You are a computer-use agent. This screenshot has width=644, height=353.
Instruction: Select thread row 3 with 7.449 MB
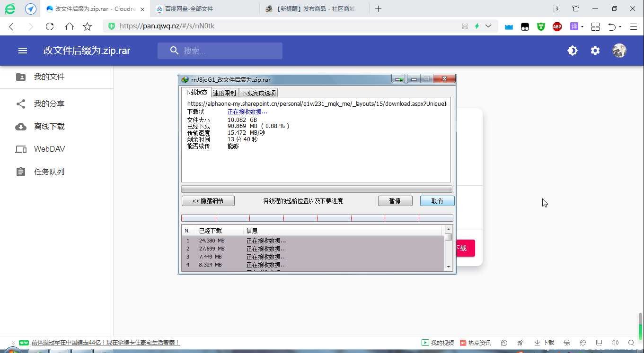pos(313,257)
